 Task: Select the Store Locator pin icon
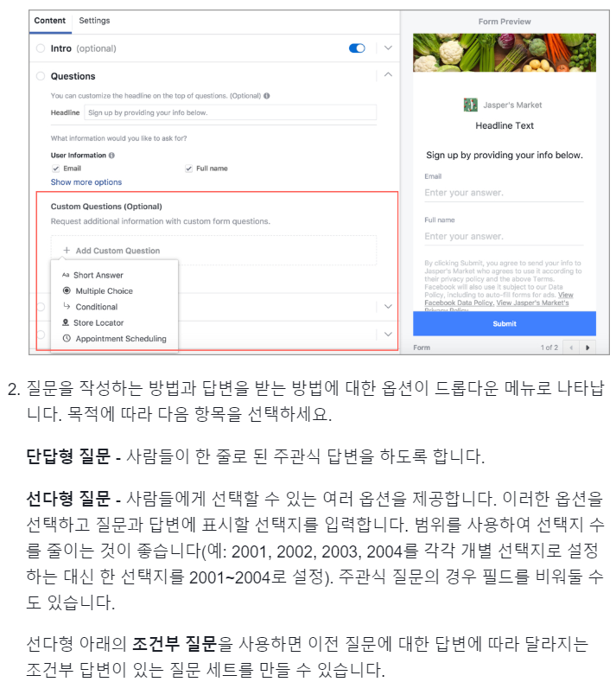pyautogui.click(x=66, y=322)
